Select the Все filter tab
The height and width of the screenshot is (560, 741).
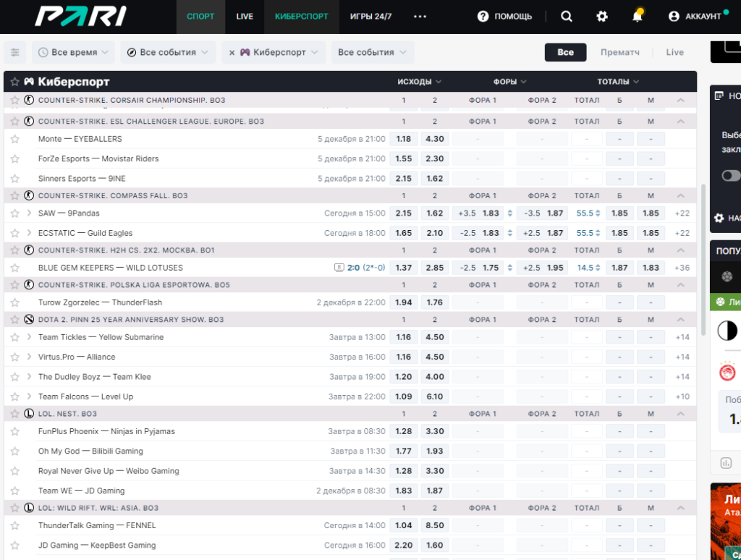[x=565, y=53]
